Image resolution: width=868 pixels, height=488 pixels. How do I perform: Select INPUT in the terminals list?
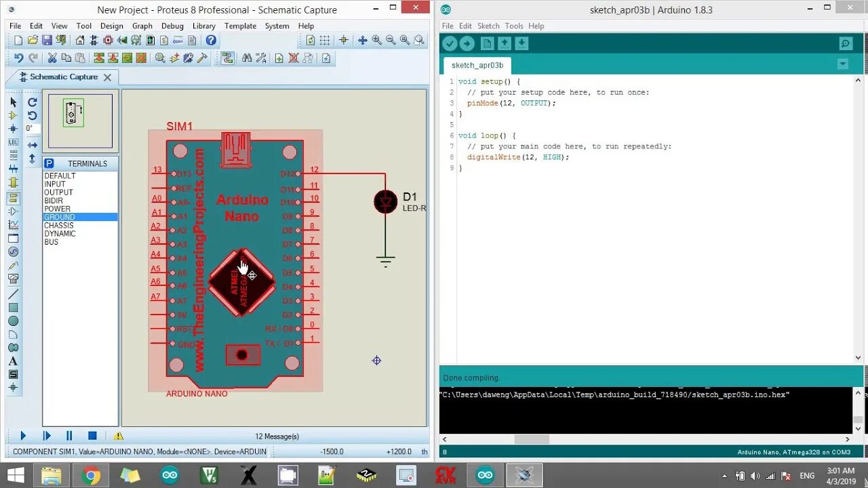[x=81, y=184]
